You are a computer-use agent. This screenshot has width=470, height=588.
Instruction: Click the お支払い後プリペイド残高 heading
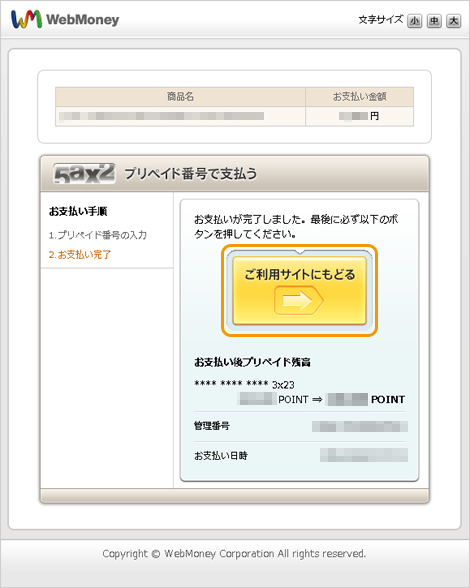click(x=252, y=362)
